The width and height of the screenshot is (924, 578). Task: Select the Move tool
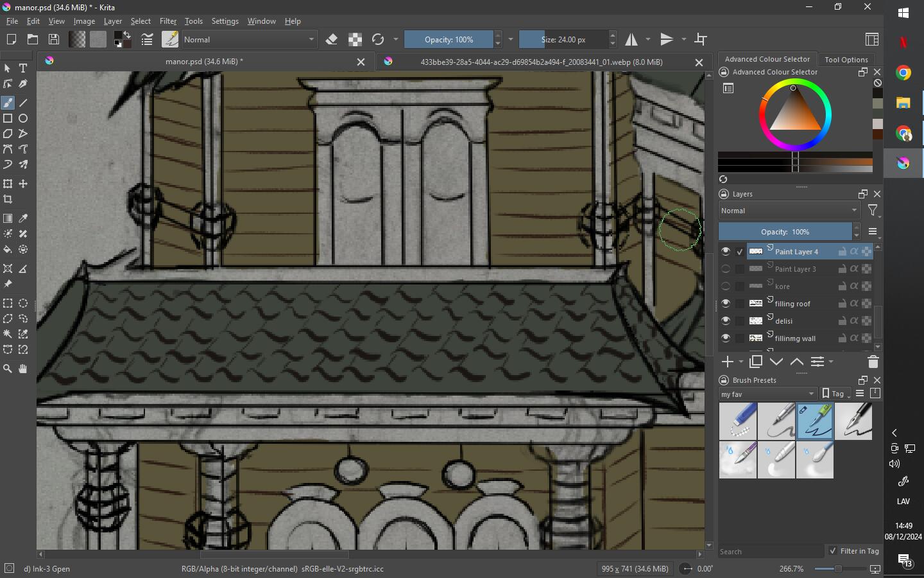[23, 184]
